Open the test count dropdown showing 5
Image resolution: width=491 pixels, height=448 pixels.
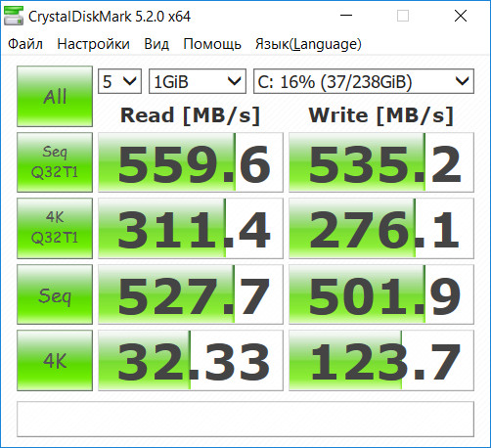pyautogui.click(x=119, y=81)
